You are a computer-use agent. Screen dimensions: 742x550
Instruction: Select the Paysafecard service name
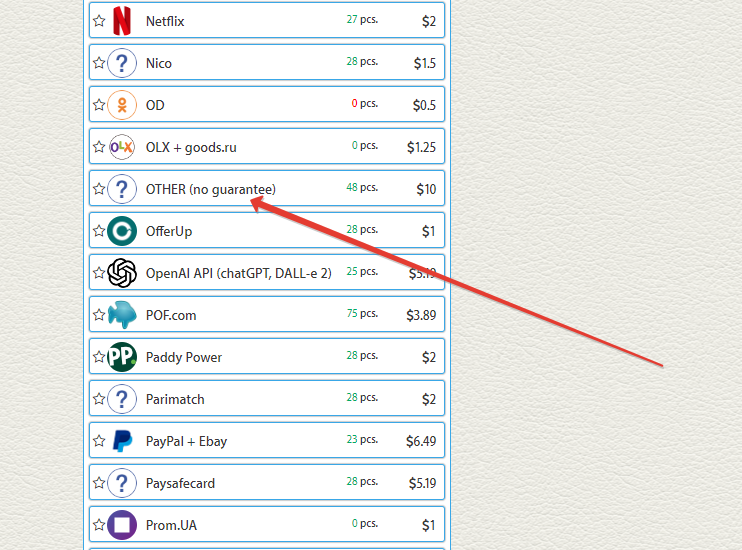coord(180,483)
